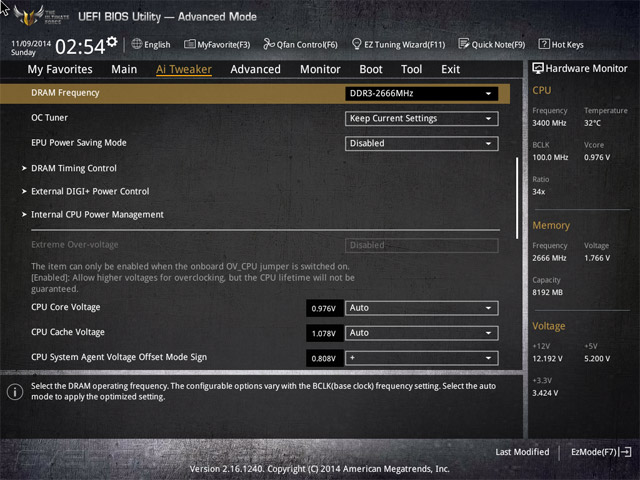Screen dimensions: 640x480
Task: Switch to the Main tab
Action: (x=124, y=69)
